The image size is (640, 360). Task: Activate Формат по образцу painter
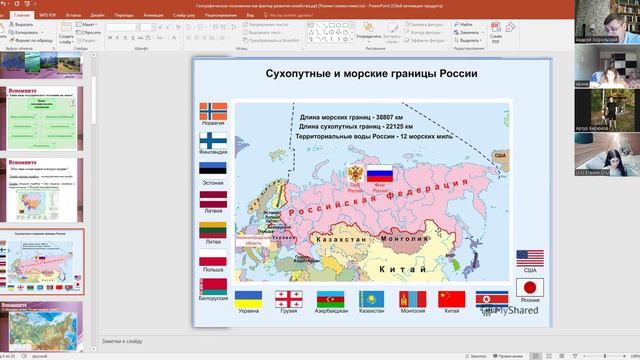tap(31, 40)
